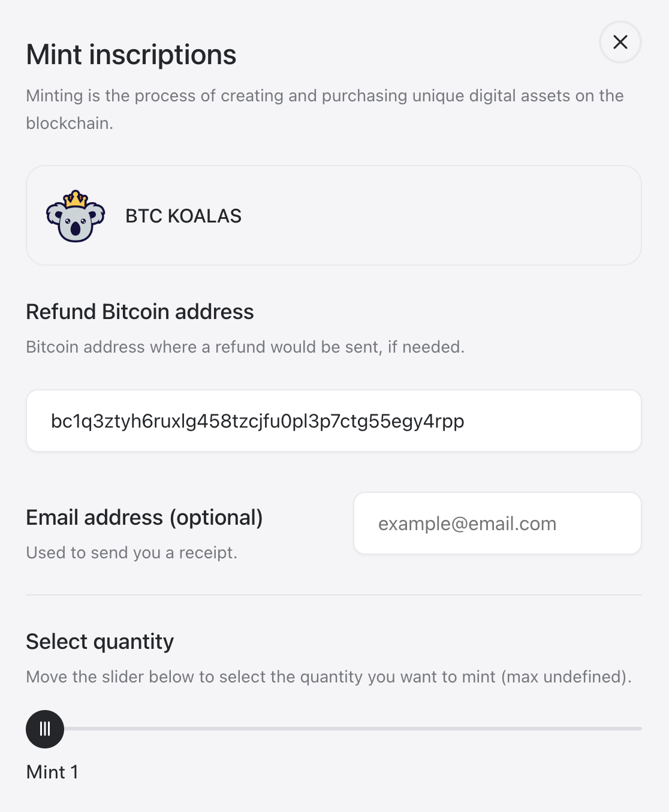The height and width of the screenshot is (812, 669).
Task: Click the BTC KOALAS collection name
Action: (183, 216)
